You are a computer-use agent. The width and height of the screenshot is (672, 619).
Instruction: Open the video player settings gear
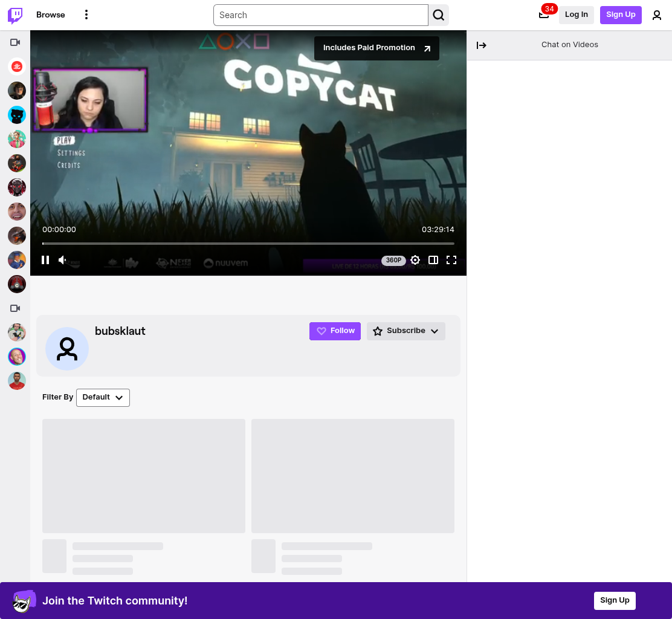point(415,260)
